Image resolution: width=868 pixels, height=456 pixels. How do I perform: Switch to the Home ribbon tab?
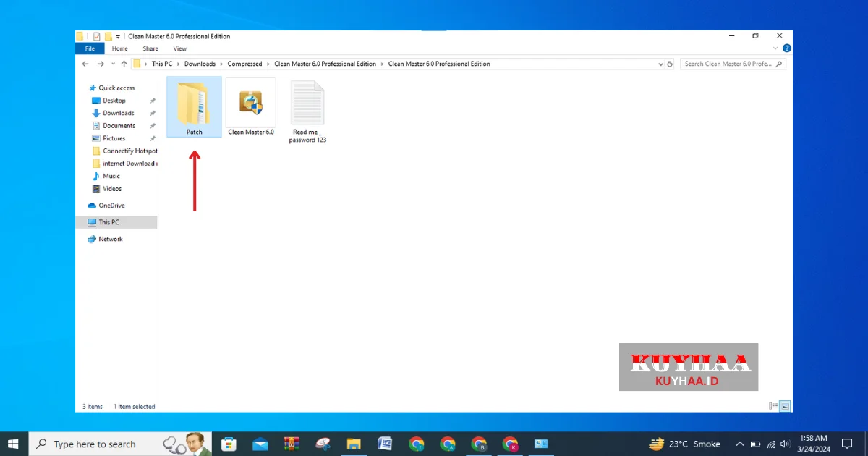click(119, 48)
